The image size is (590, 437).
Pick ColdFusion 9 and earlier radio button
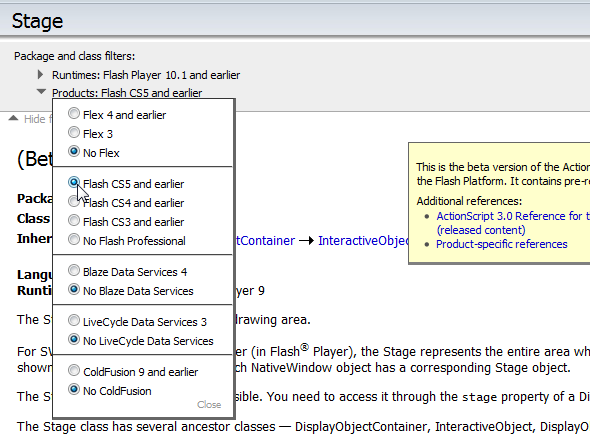[74, 370]
